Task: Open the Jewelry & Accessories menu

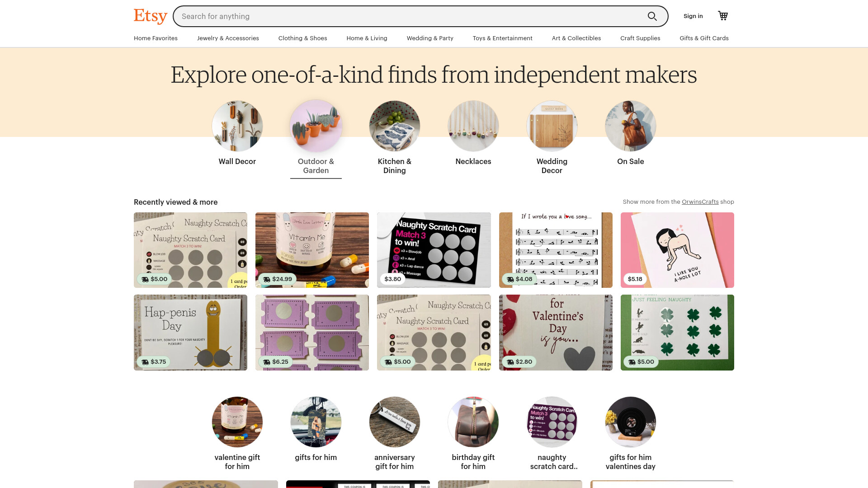Action: [x=228, y=38]
